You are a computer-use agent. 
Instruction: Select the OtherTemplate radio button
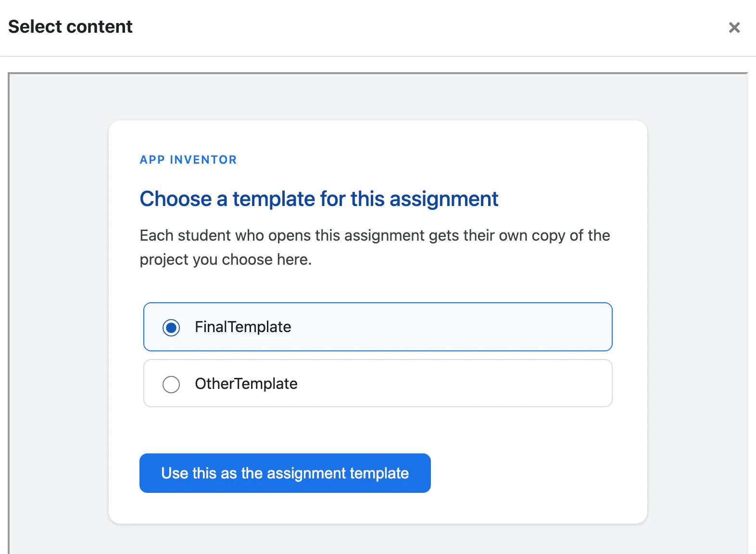point(171,384)
